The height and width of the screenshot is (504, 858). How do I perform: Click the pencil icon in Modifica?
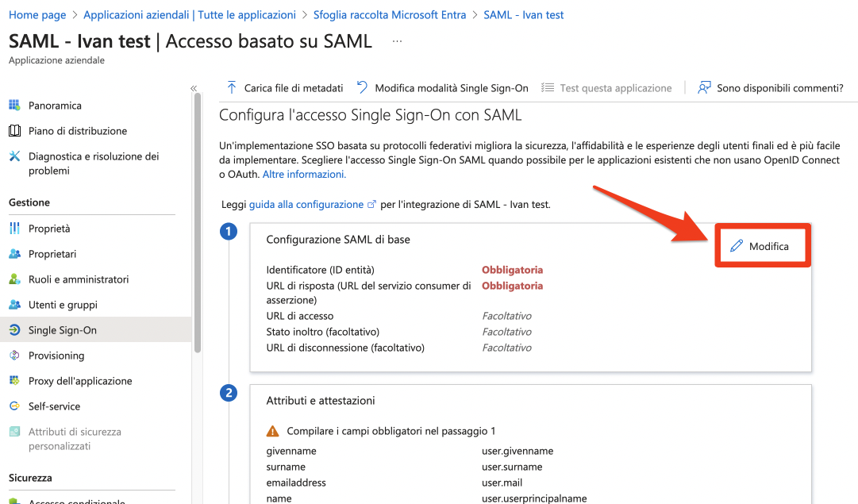tap(737, 246)
